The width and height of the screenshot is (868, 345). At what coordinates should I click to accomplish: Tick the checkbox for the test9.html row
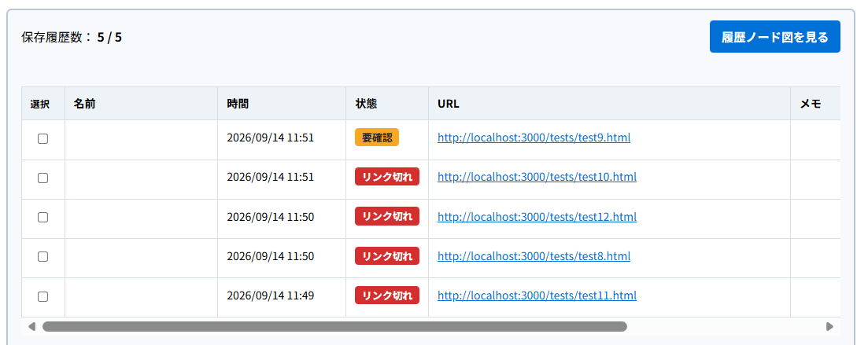click(x=42, y=139)
